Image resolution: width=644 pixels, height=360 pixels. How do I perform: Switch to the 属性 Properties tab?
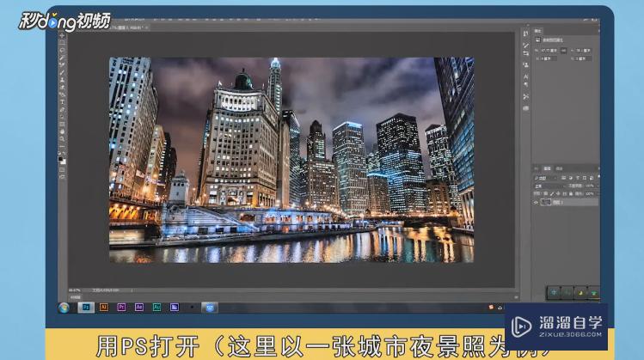pyautogui.click(x=538, y=31)
